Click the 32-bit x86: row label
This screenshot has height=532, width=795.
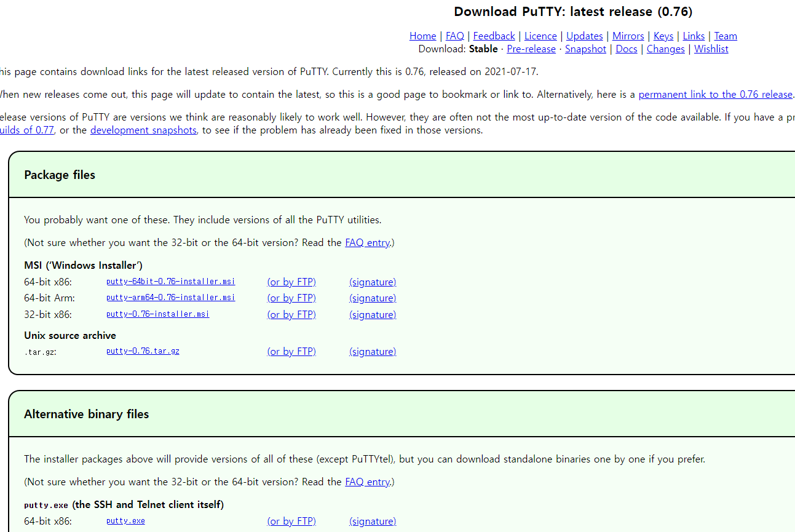tap(48, 314)
